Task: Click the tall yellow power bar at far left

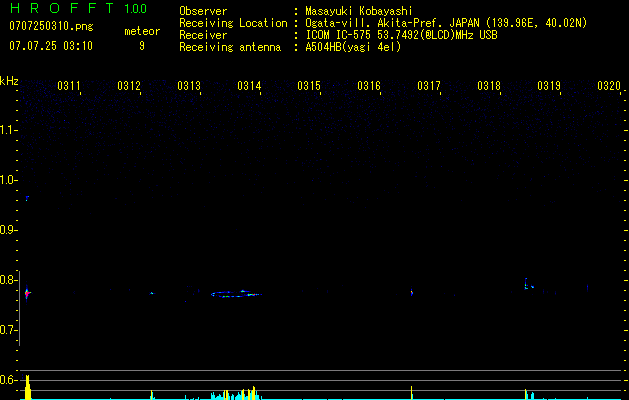Action: tap(27, 387)
